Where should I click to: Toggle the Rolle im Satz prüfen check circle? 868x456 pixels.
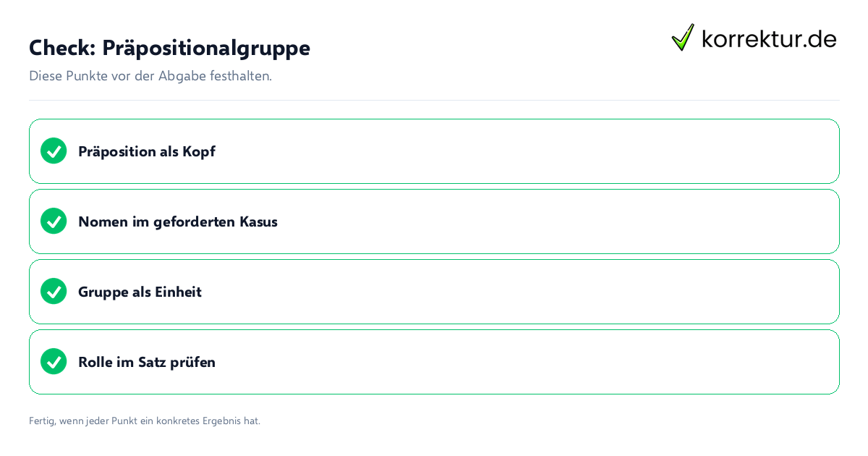[54, 361]
